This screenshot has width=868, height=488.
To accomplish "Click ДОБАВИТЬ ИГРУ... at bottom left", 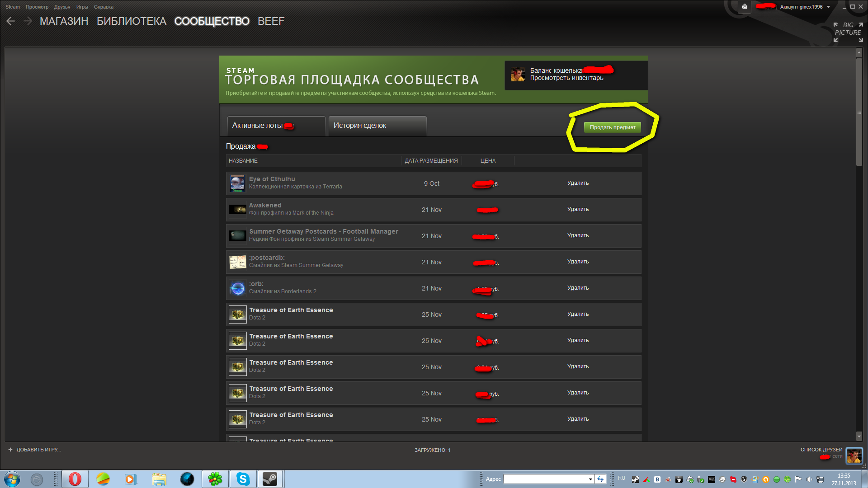I will (x=38, y=450).
